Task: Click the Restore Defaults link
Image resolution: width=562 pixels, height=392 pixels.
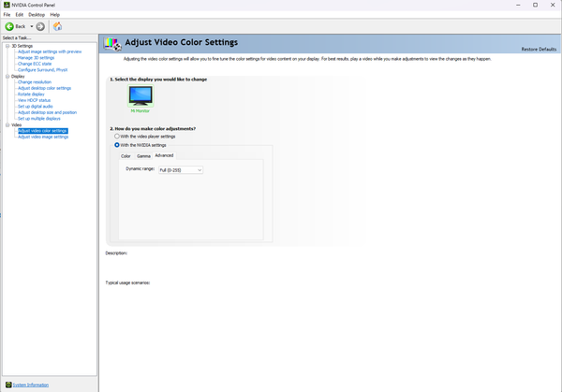Action: pos(540,49)
